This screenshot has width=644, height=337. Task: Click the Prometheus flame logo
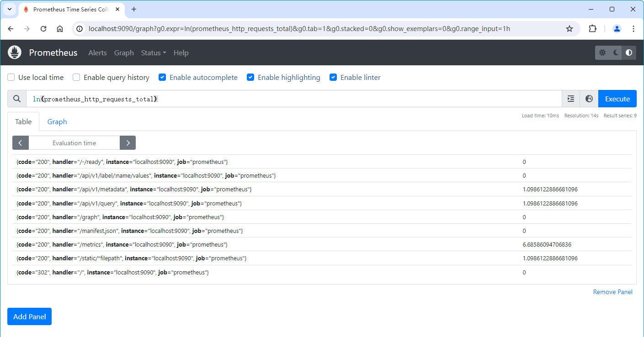(15, 53)
